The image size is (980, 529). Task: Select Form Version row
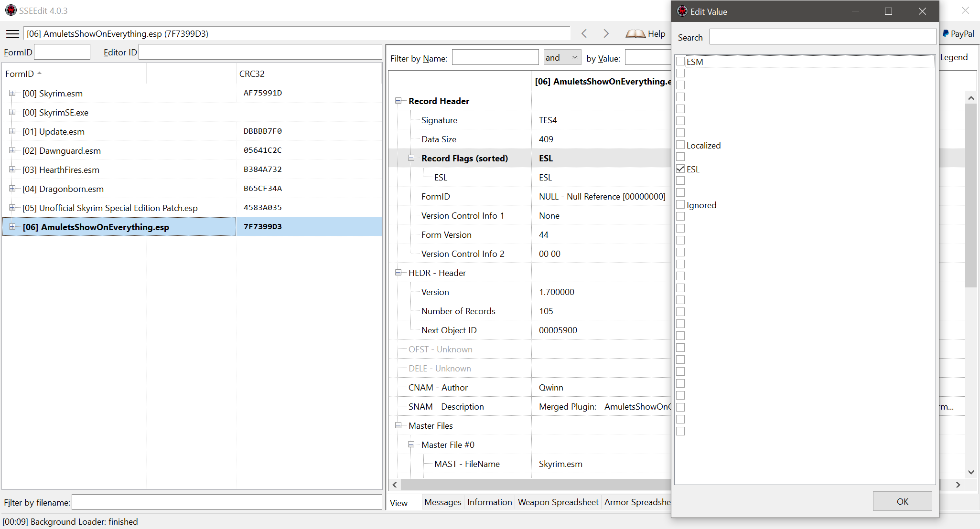[530, 234]
